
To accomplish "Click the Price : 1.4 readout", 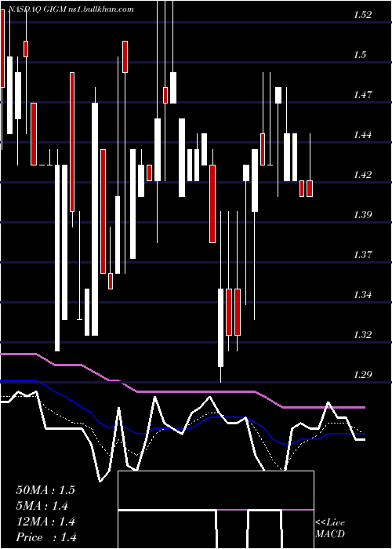I will coord(46,537).
